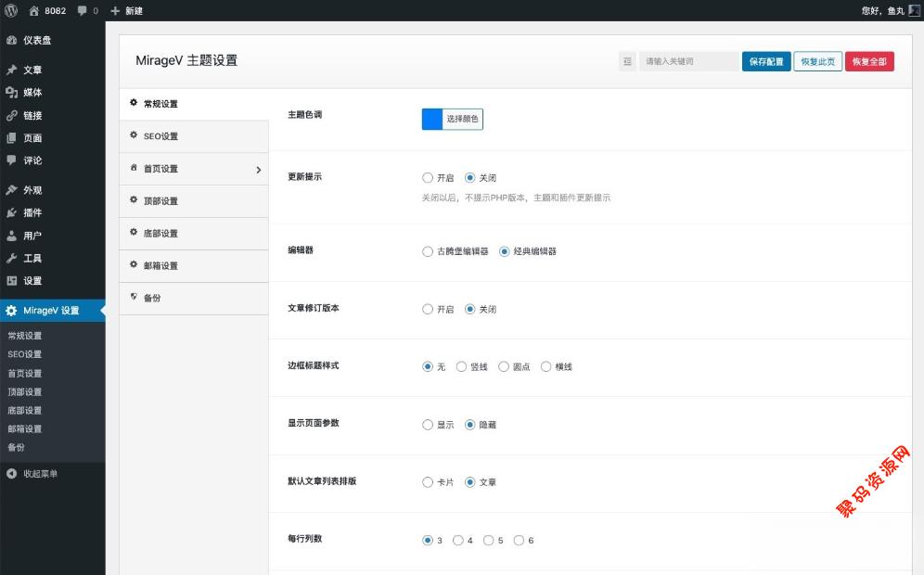Choose 竖线 for 边框标题样式

(x=461, y=367)
